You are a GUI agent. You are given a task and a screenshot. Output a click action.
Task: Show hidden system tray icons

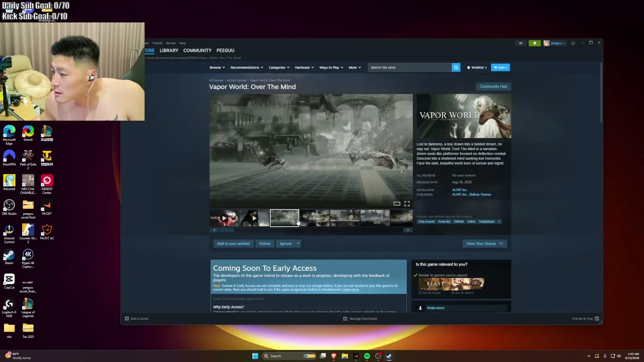589,356
